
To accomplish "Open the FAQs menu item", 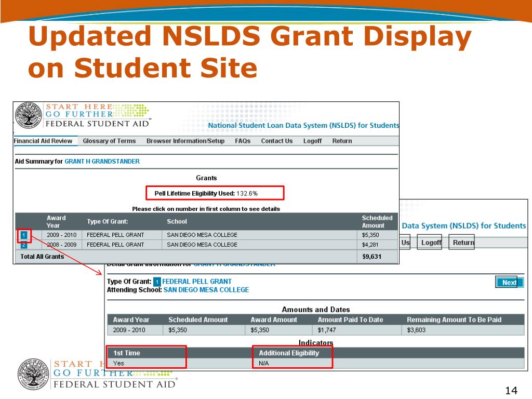I will click(x=243, y=141).
